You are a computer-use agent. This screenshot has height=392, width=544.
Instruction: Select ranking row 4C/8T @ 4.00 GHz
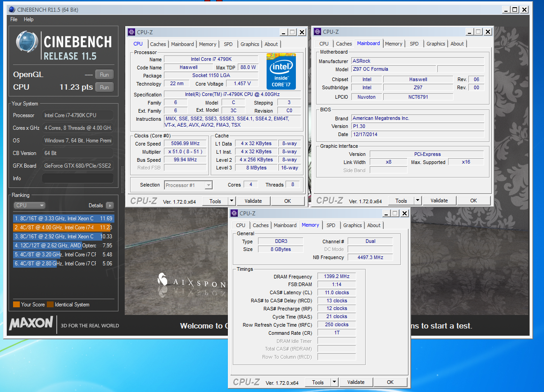coord(63,228)
